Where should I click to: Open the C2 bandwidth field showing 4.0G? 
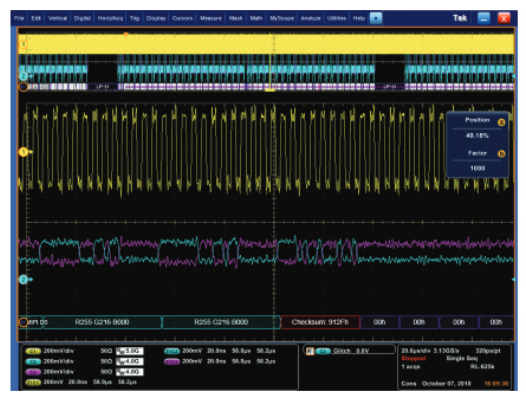coord(129,361)
